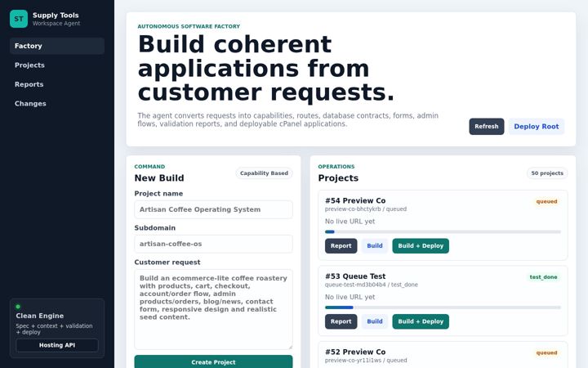Open the Projects sidebar item
The image size is (588, 368).
click(57, 65)
